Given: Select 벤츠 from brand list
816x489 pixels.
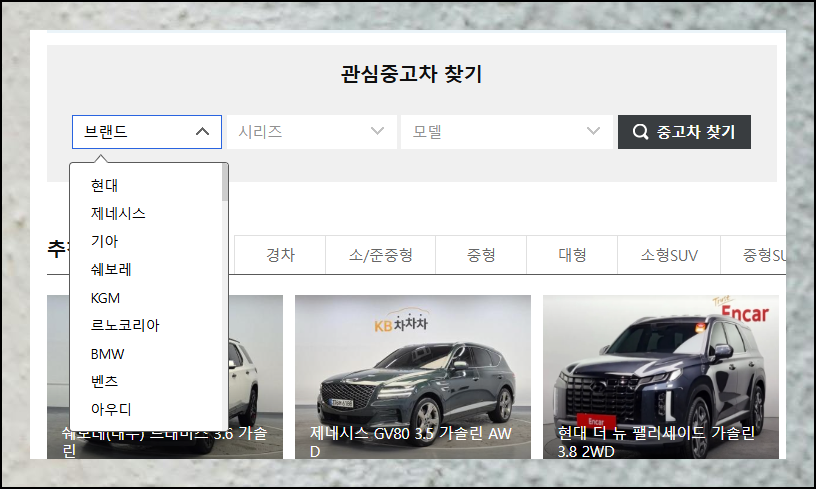Looking at the screenshot, I should click(104, 381).
